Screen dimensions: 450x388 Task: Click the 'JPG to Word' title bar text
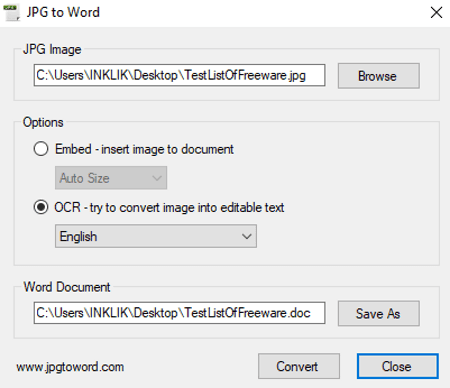coord(63,12)
